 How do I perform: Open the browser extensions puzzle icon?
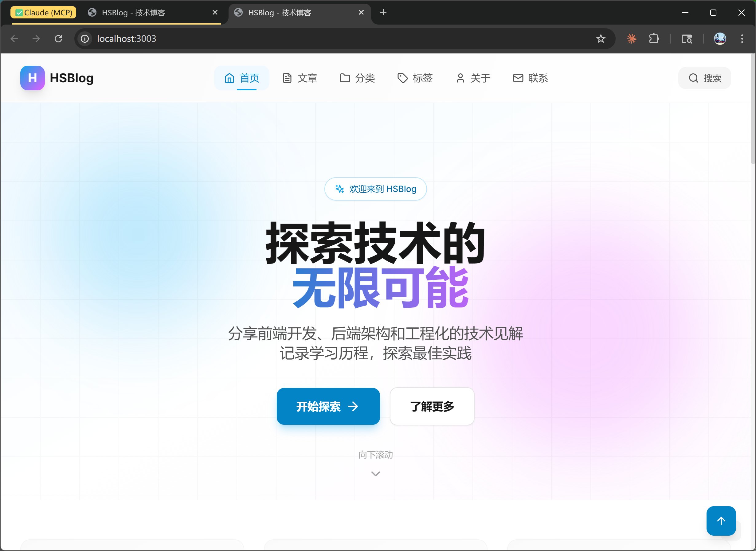tap(654, 39)
